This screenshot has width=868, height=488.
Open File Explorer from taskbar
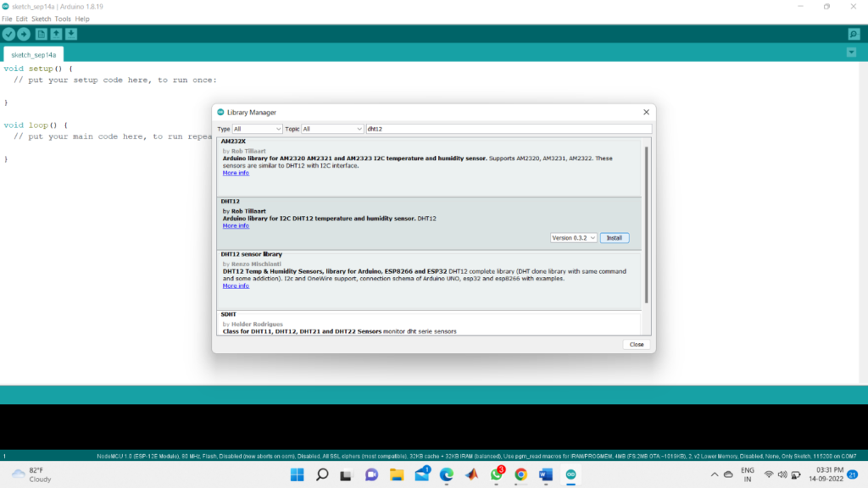tap(397, 474)
